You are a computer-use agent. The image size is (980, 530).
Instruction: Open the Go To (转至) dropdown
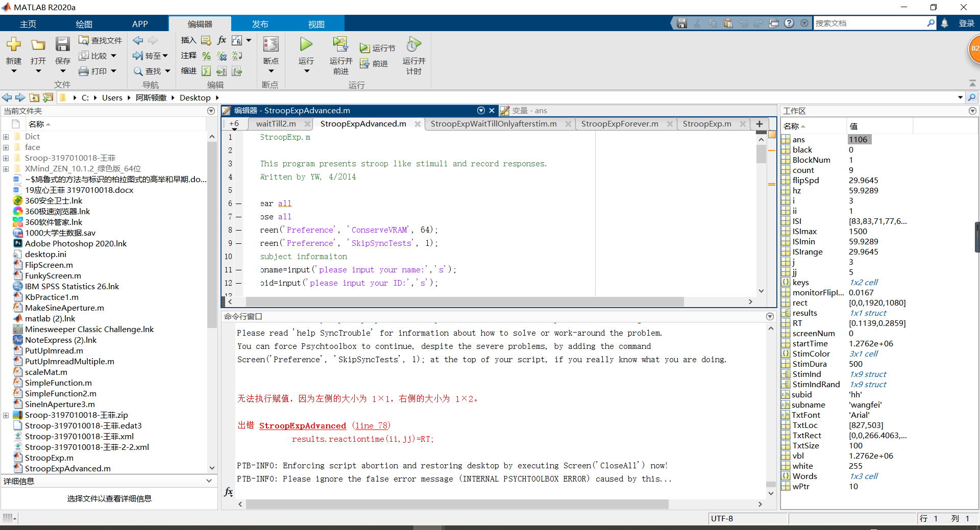(x=151, y=56)
